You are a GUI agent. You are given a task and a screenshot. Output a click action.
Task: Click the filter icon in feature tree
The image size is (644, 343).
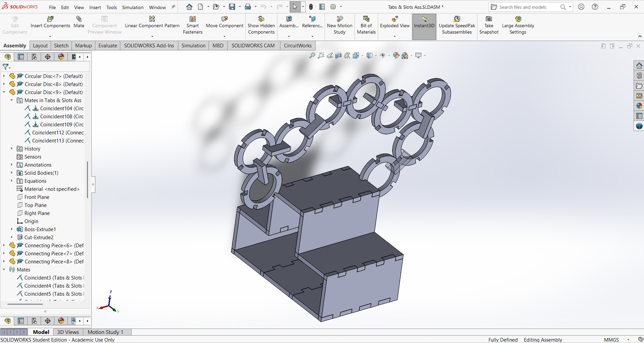click(x=6, y=67)
